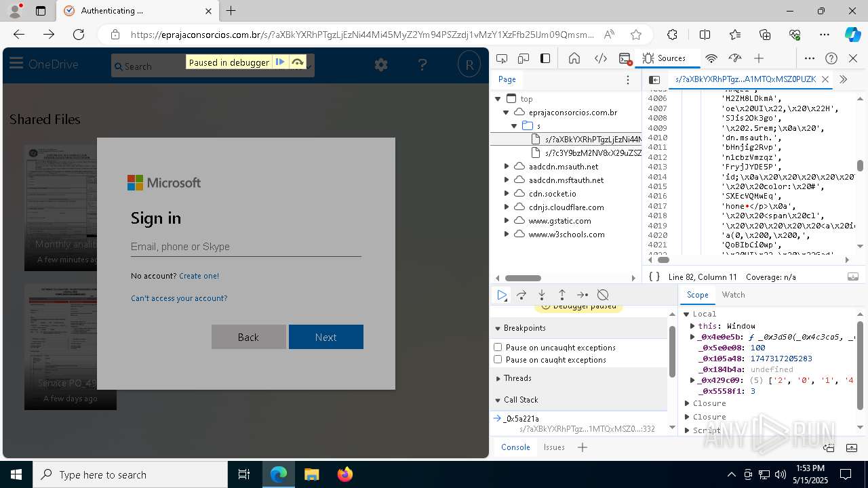Open more options in Page navigator
Screen dimensions: 868x488
(628, 79)
